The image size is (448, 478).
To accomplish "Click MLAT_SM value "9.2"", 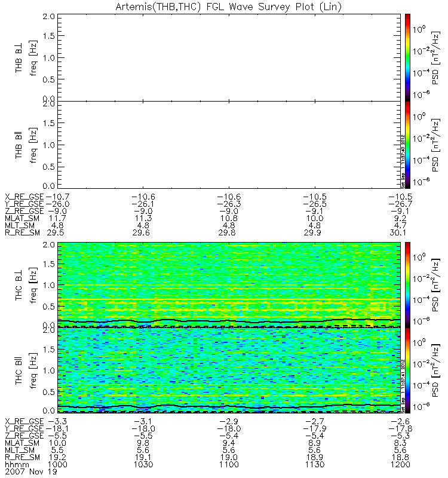I will [x=400, y=218].
